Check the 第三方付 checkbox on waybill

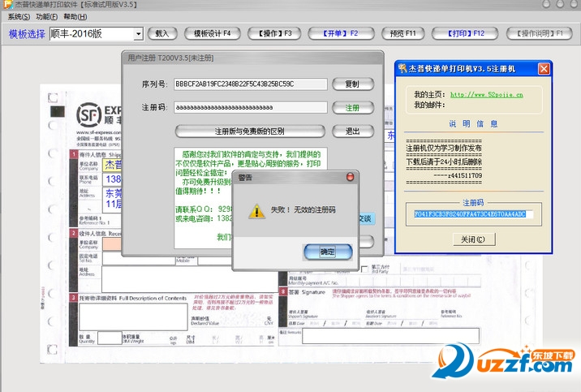tap(364, 269)
